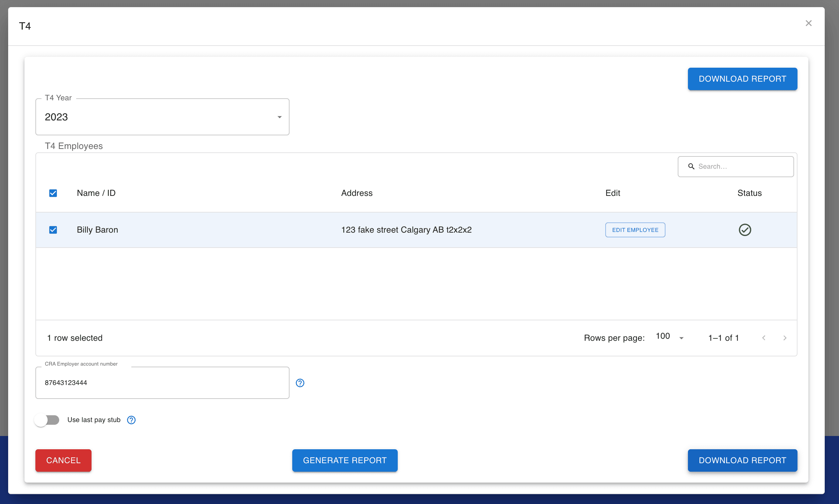The image size is (839, 504).
Task: Click help icon beside CRA account number
Action: 300,383
